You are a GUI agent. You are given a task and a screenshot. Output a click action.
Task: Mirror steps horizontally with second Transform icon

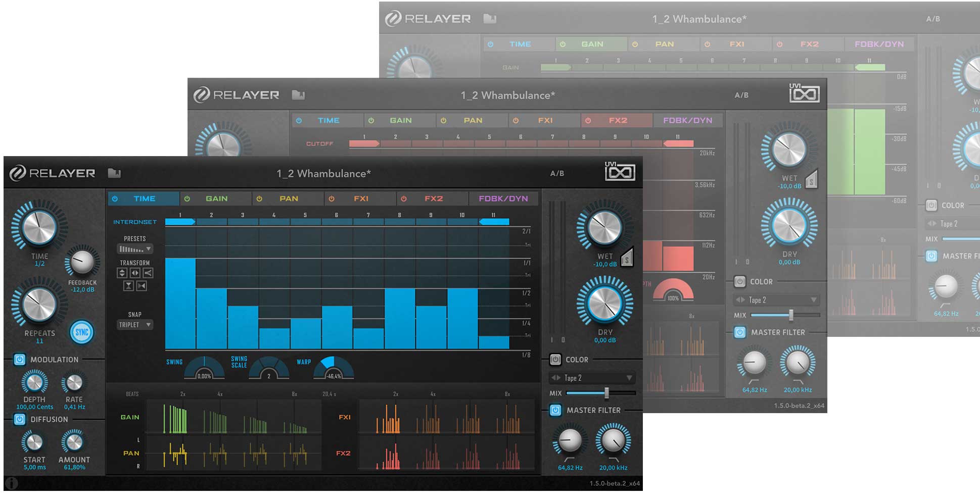pos(135,273)
